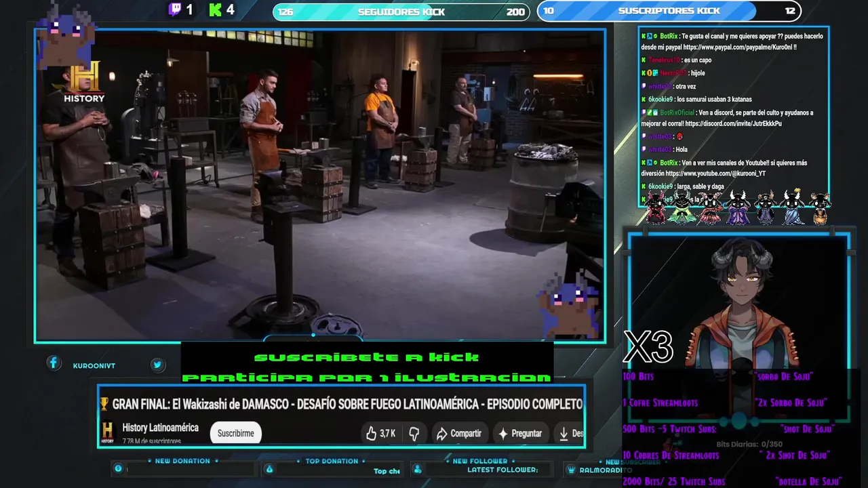Click the orange rightmost horned chibi character
The image size is (868, 488).
click(x=820, y=207)
